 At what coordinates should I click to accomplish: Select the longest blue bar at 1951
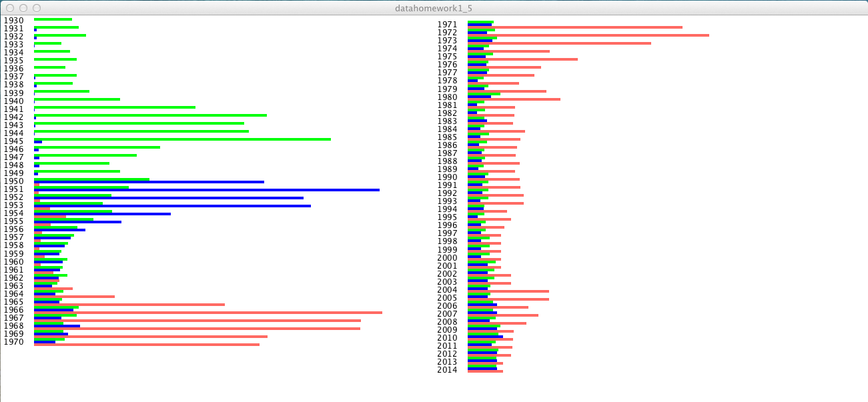tap(234, 190)
